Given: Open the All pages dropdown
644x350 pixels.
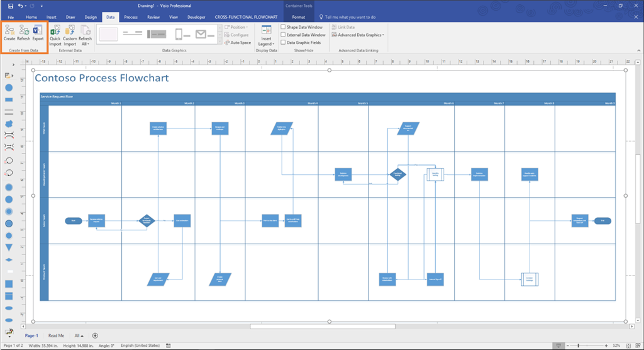Looking at the screenshot, I should (x=79, y=336).
